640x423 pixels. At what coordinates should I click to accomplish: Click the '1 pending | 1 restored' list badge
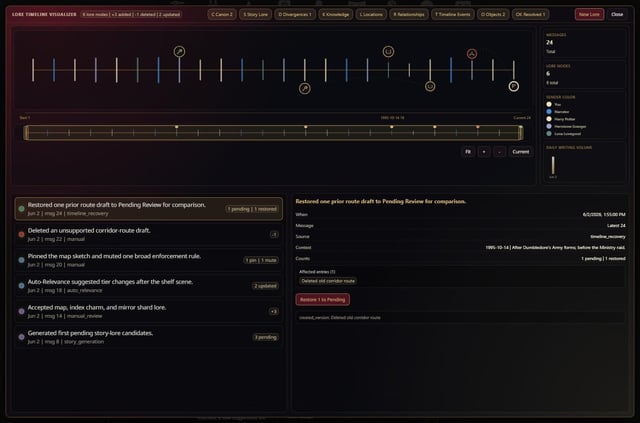pos(252,209)
